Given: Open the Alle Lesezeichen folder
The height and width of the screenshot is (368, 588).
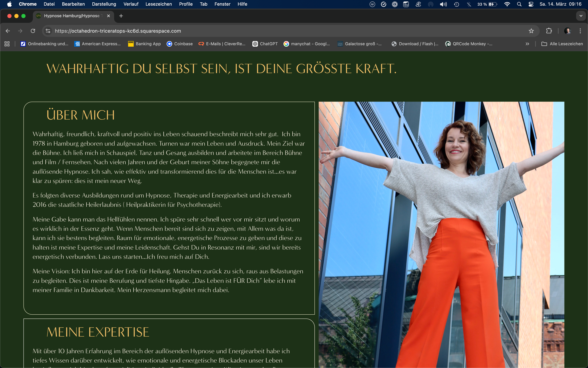Looking at the screenshot, I should (x=562, y=44).
